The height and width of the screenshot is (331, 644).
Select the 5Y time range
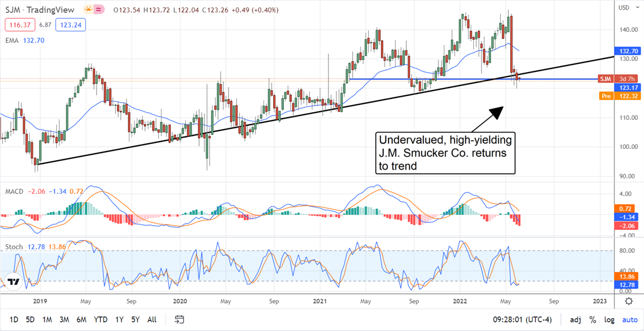pyautogui.click(x=135, y=320)
